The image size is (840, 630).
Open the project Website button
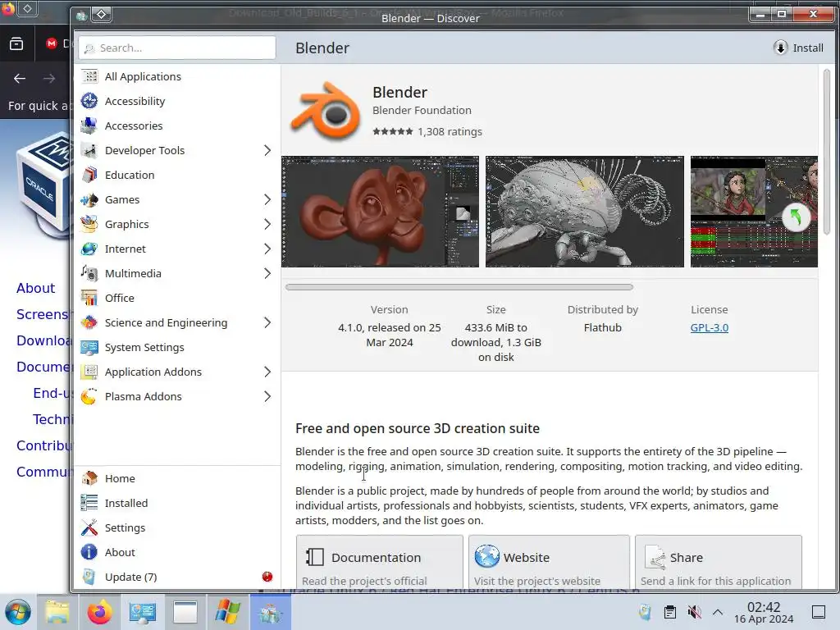click(549, 563)
